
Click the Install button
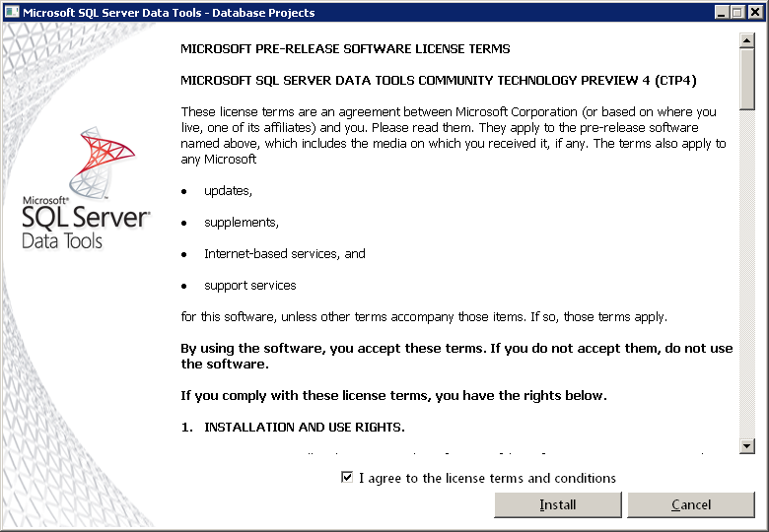coord(558,504)
